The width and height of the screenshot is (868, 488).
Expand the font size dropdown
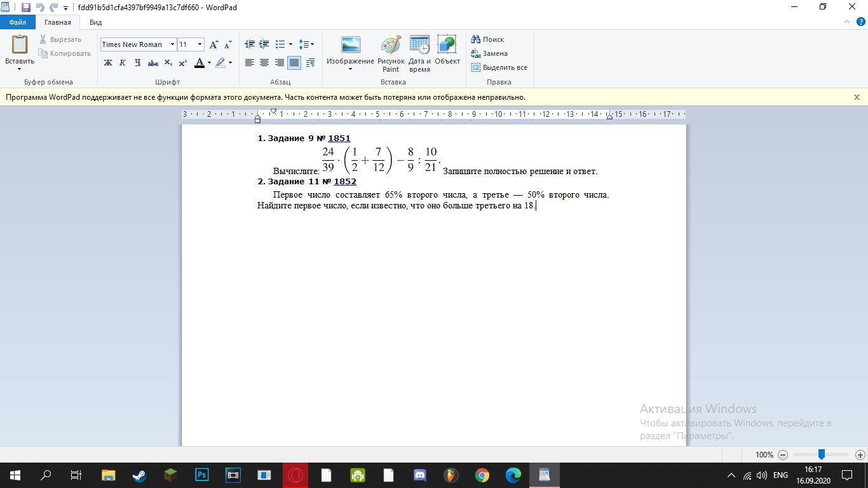(200, 44)
